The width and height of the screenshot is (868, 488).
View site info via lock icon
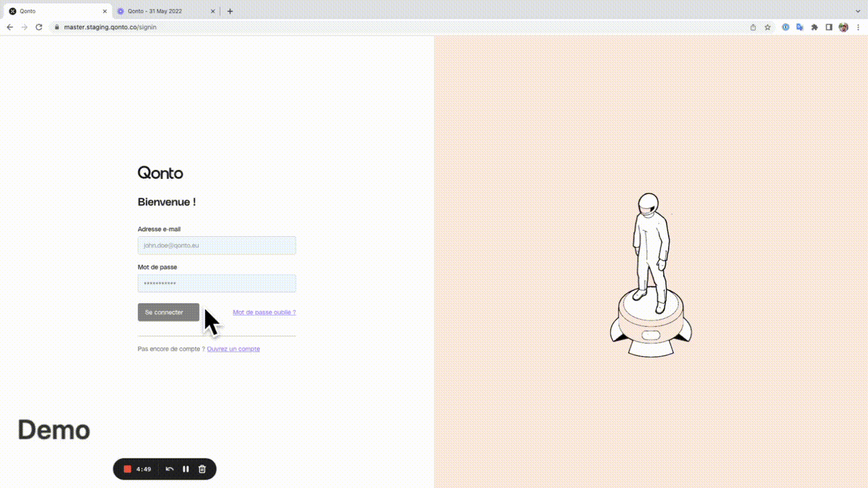(x=57, y=27)
